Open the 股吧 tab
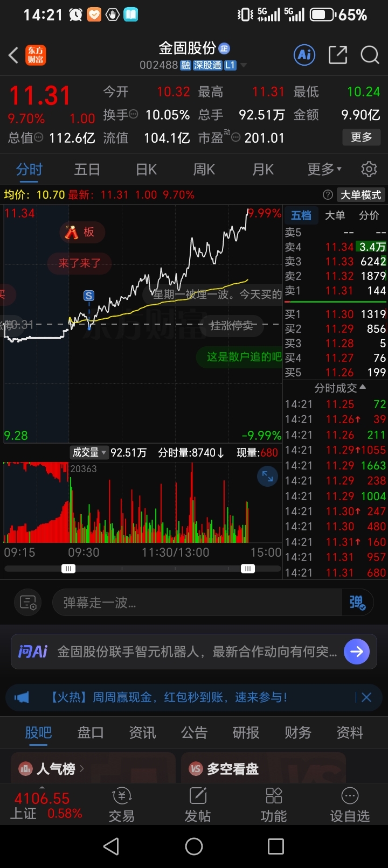Screen dimensions: 388x868 38,732
